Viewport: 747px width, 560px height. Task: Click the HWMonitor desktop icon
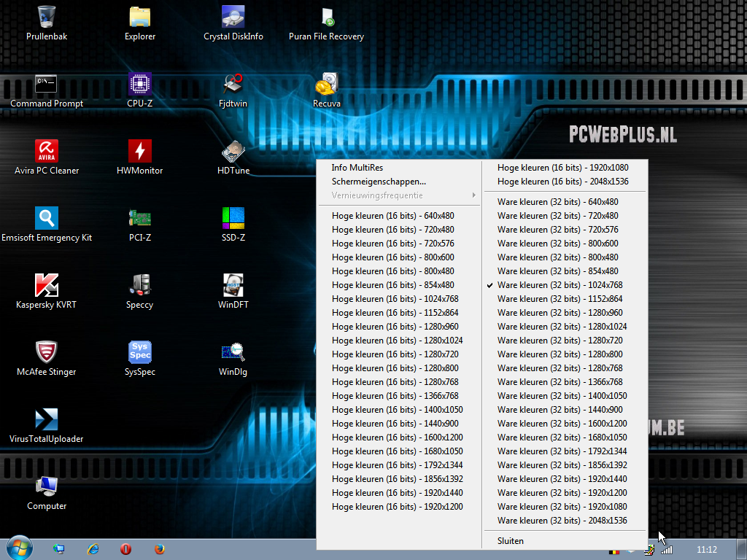(139, 152)
